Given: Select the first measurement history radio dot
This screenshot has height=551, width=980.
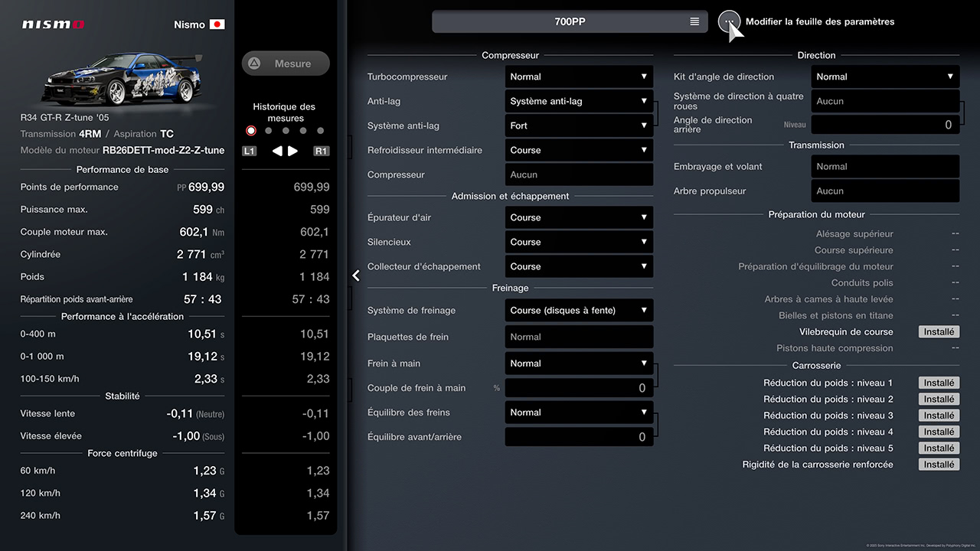Looking at the screenshot, I should [251, 131].
